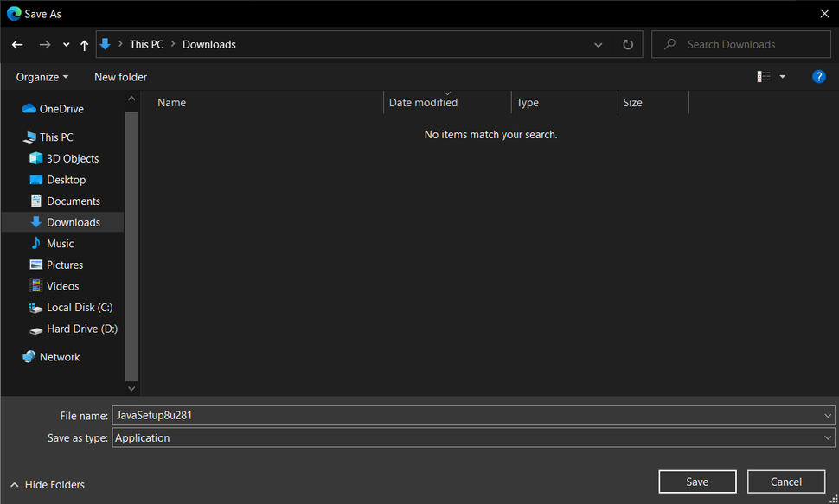The width and height of the screenshot is (839, 504).
Task: Click the blue Downloads arrow in address bar
Action: point(106,44)
